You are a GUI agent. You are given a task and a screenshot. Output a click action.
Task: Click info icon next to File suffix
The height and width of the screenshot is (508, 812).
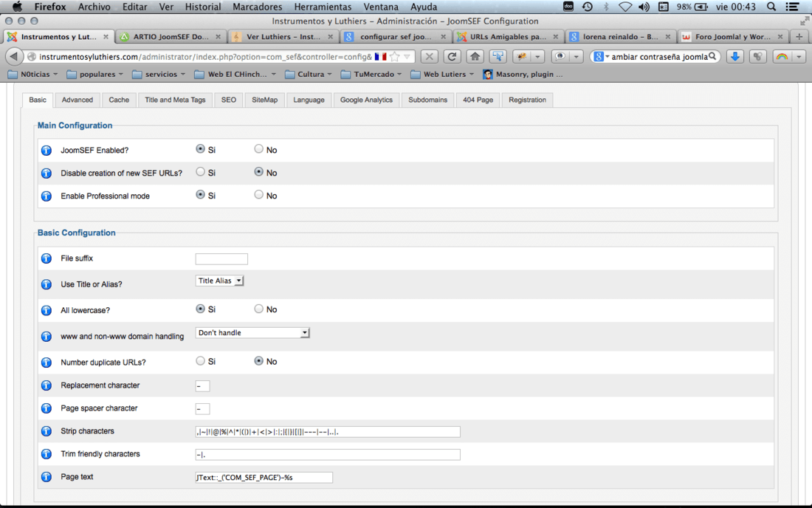(47, 258)
